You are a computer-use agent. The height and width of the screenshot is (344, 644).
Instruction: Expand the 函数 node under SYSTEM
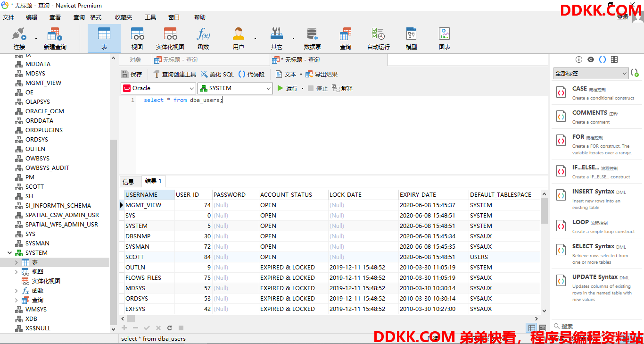[17, 291]
